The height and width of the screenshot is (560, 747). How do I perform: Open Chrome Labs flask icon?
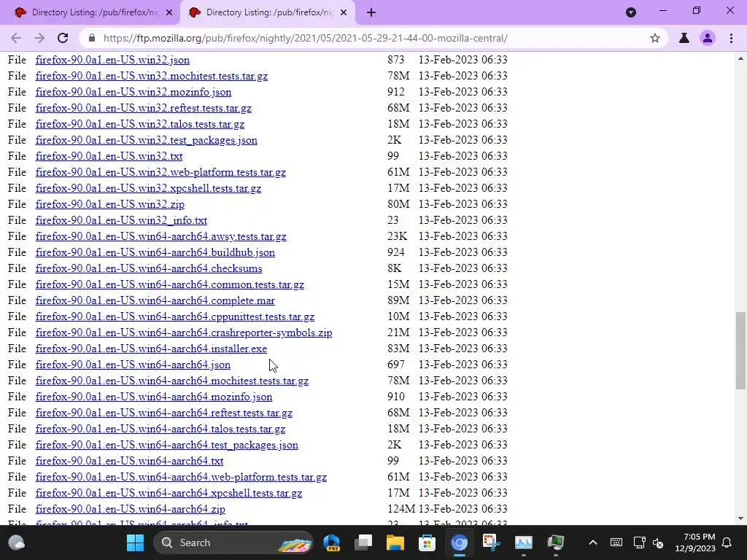click(684, 38)
